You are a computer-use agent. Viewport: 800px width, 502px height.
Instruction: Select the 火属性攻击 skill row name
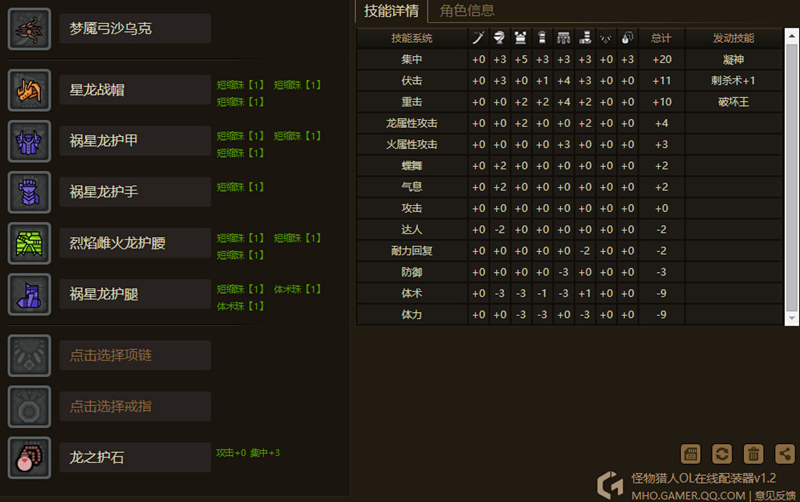coord(412,144)
